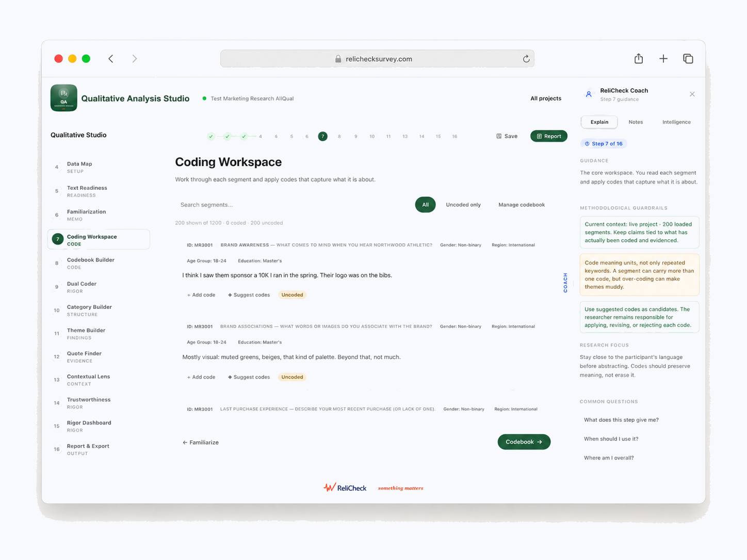Viewport: 747px width, 560px height.
Task: Open Quote Finder in the sidebar
Action: point(99,357)
